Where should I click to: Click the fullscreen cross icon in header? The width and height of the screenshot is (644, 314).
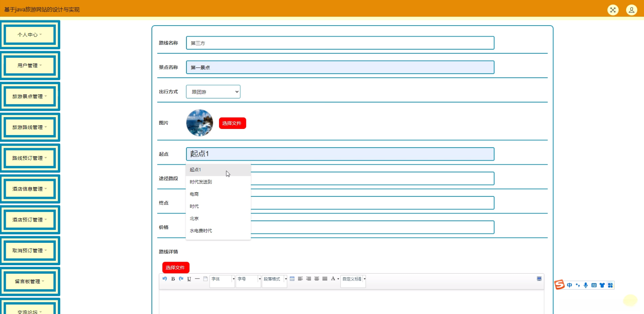[613, 10]
